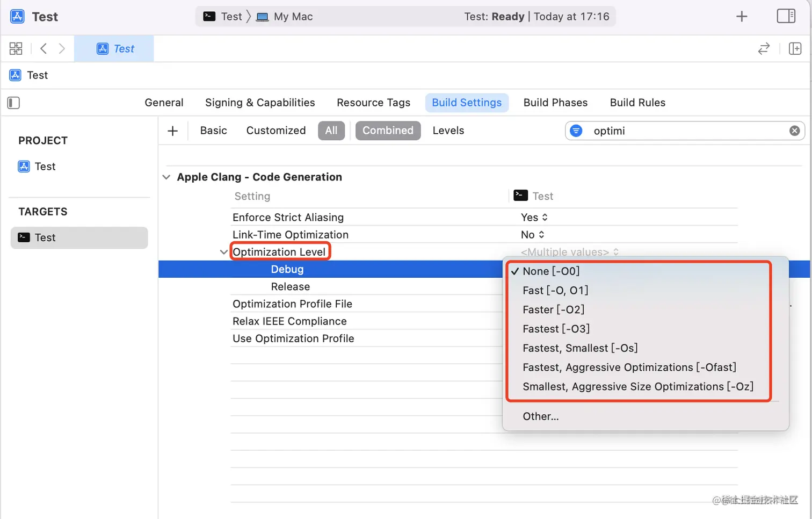Image resolution: width=812 pixels, height=519 pixels.
Task: Toggle the inspector panel icon at top right
Action: coord(786,16)
